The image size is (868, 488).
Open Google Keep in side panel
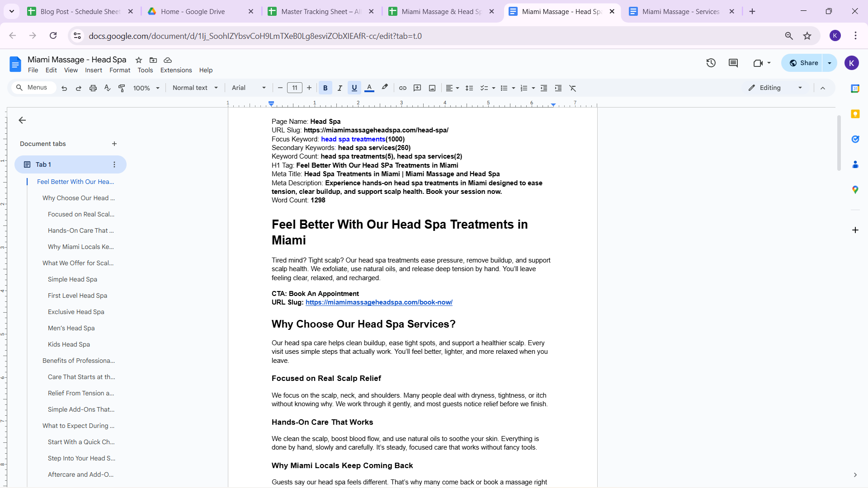[855, 114]
